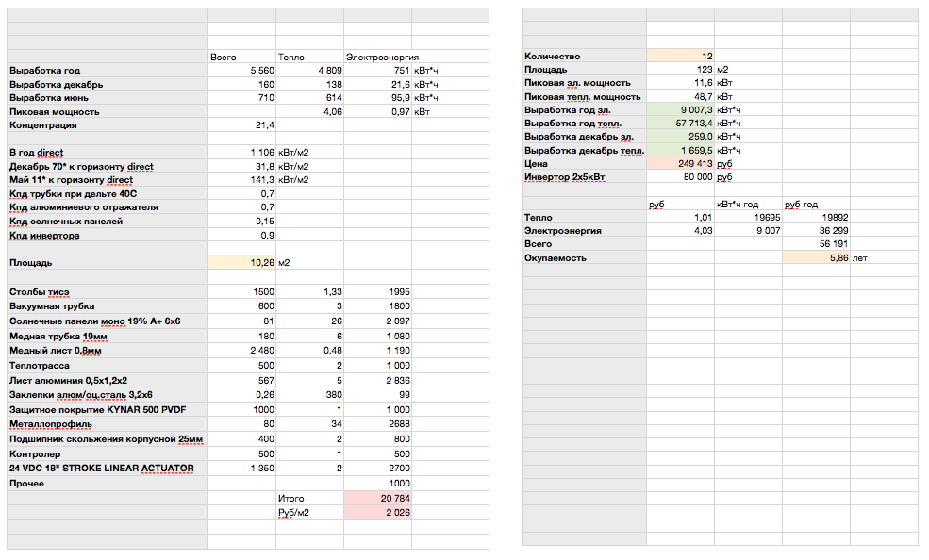Select the highlighted area cell '10,26'

point(241,263)
